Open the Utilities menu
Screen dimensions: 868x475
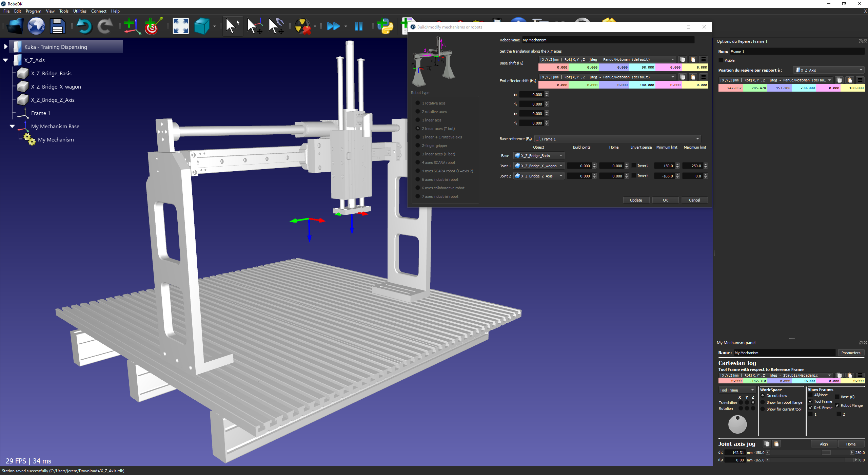(80, 11)
